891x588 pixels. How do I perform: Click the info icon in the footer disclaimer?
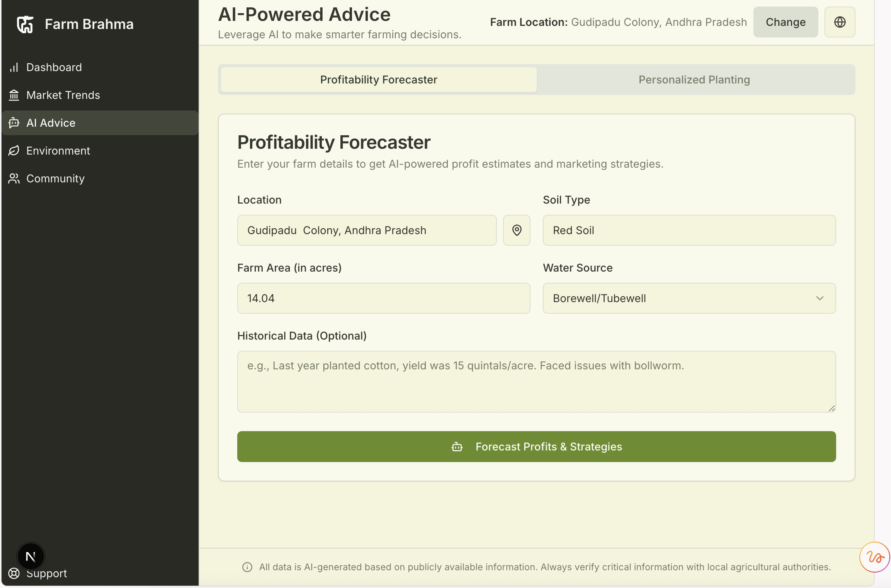coord(247,567)
